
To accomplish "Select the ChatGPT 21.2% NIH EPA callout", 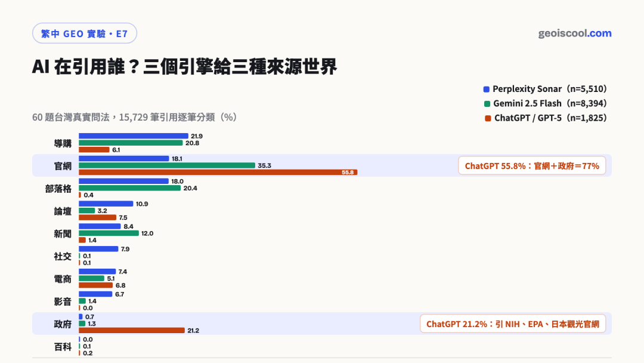I will 513,324.
